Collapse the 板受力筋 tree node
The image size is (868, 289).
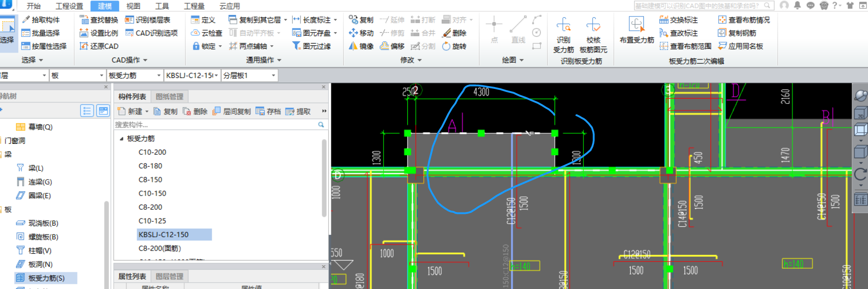[121, 138]
